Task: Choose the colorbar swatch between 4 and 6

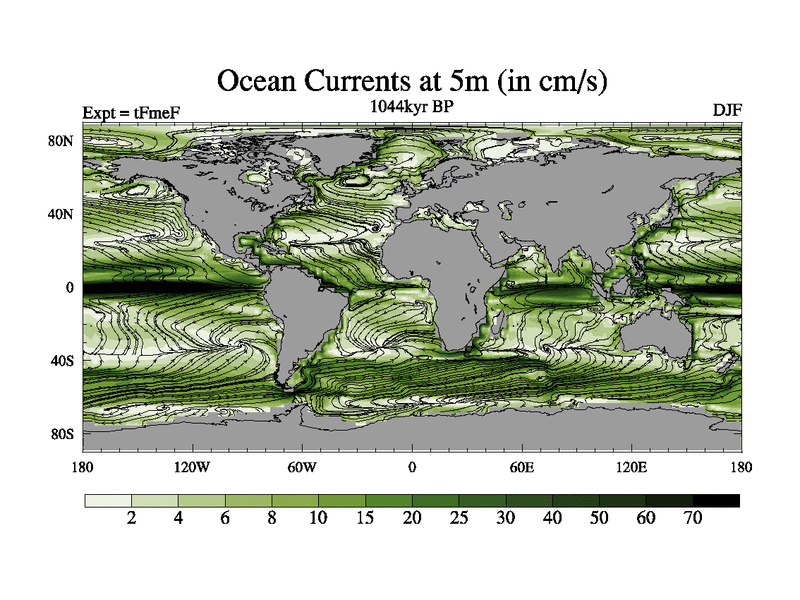Action: 201,500
